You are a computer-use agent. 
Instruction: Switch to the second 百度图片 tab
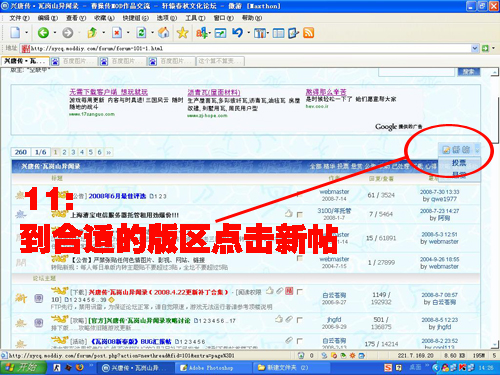coord(123,61)
